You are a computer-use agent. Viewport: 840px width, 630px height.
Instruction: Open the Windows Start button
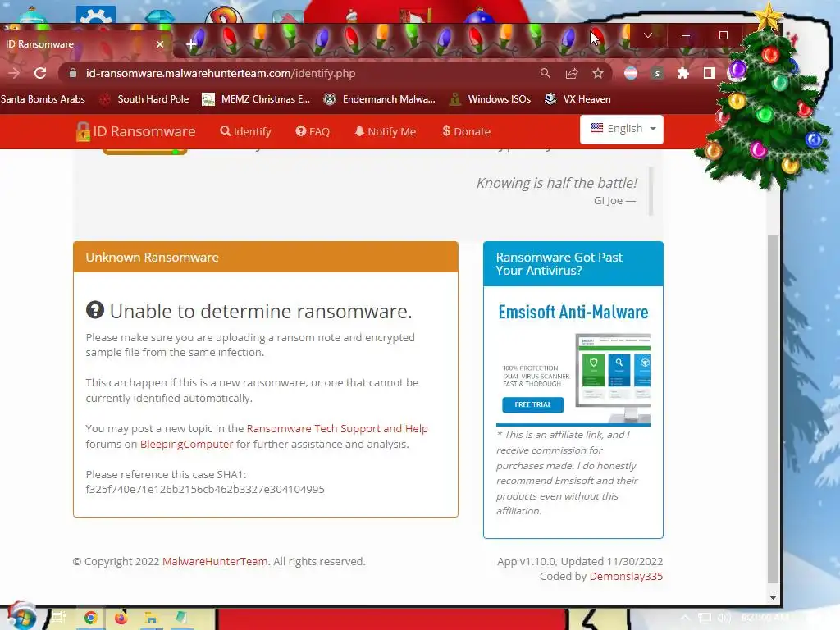[x=21, y=617]
